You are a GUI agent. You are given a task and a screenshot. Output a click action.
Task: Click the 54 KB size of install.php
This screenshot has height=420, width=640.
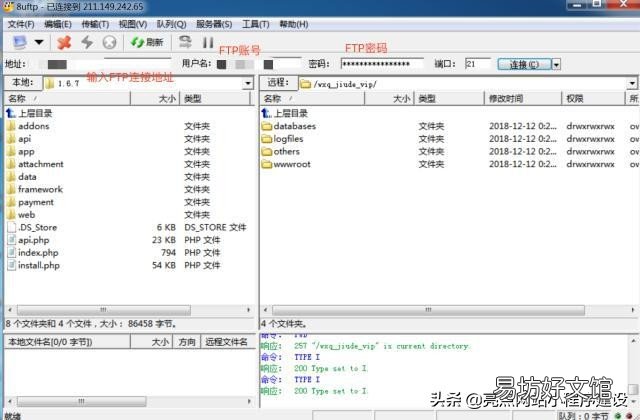tap(164, 265)
